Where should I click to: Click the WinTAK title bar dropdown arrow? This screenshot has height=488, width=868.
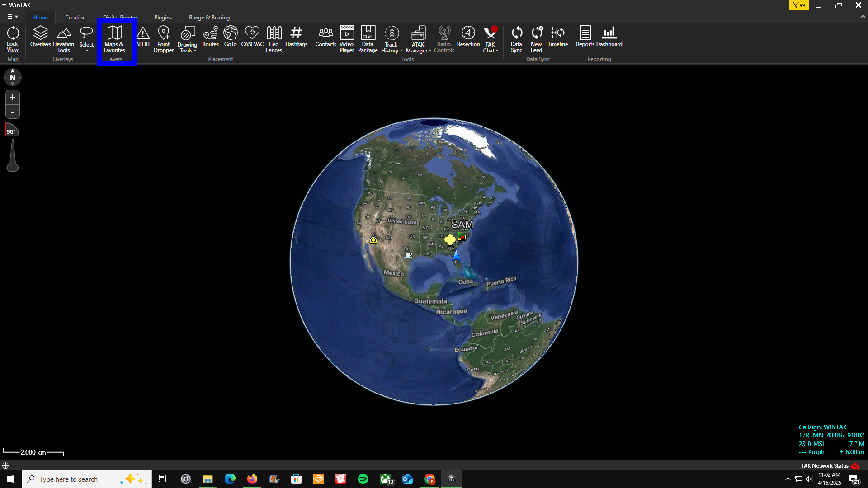click(x=4, y=5)
